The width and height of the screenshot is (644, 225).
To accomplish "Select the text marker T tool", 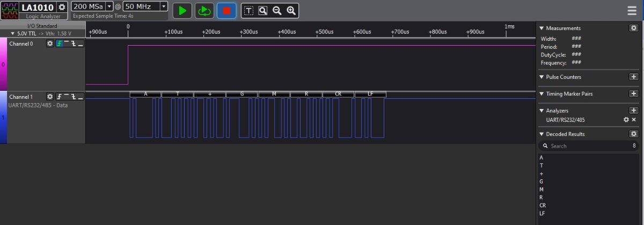I will (x=249, y=10).
